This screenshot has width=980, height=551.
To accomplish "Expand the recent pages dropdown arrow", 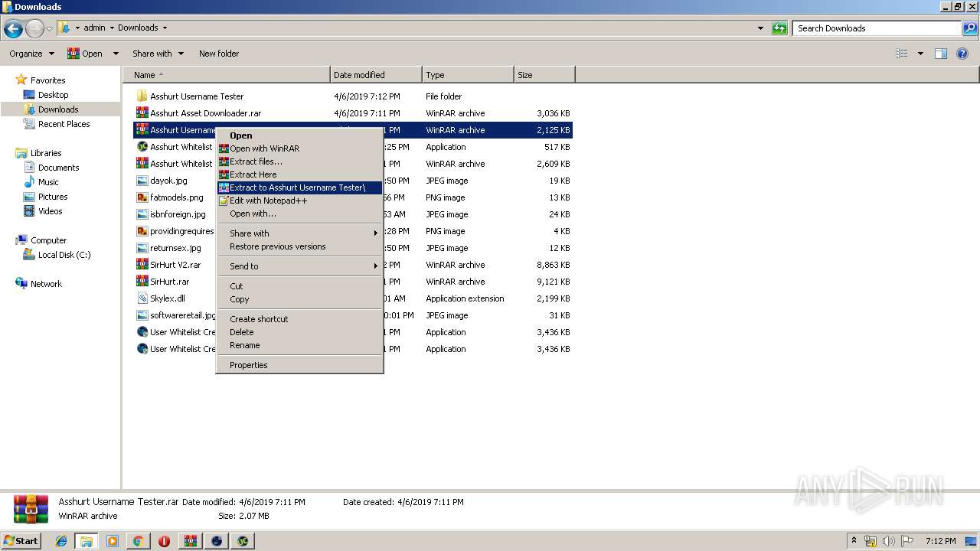I will (x=49, y=29).
